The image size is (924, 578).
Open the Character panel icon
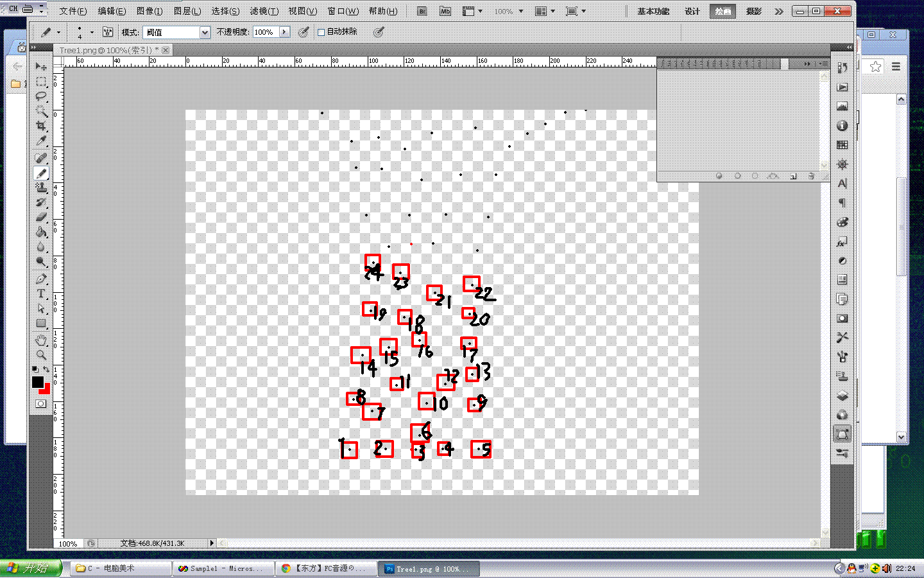[843, 184]
